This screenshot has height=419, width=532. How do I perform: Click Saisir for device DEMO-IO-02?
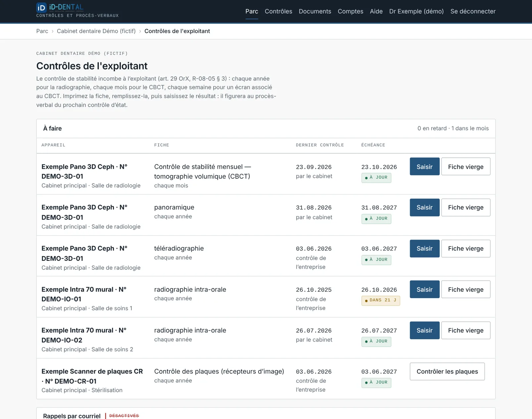point(425,330)
